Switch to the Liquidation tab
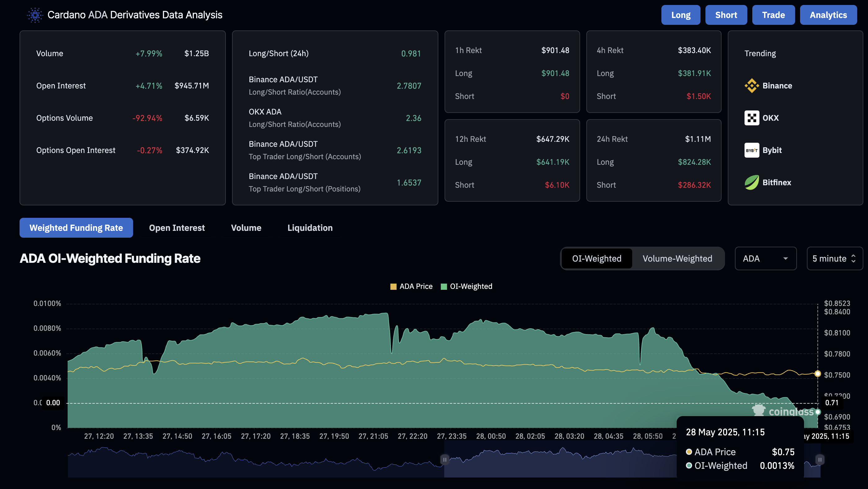Image resolution: width=868 pixels, height=489 pixels. click(310, 228)
